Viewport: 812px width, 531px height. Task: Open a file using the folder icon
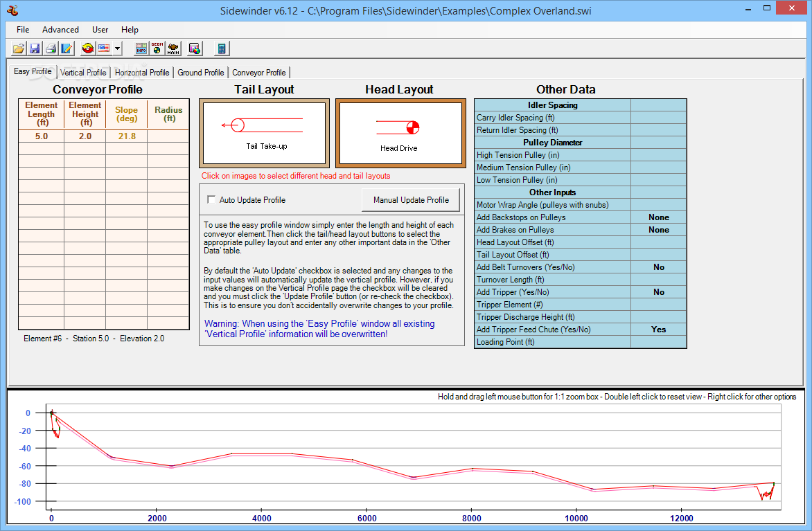(x=19, y=48)
